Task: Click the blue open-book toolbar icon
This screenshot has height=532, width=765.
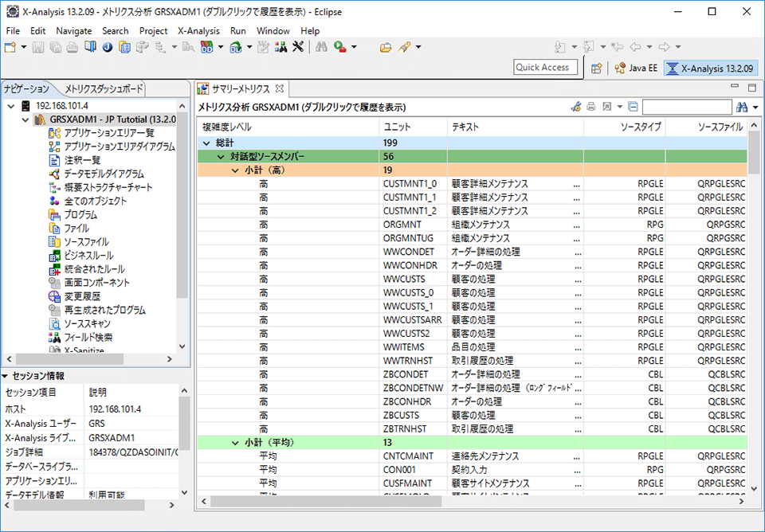Action: pyautogui.click(x=90, y=47)
